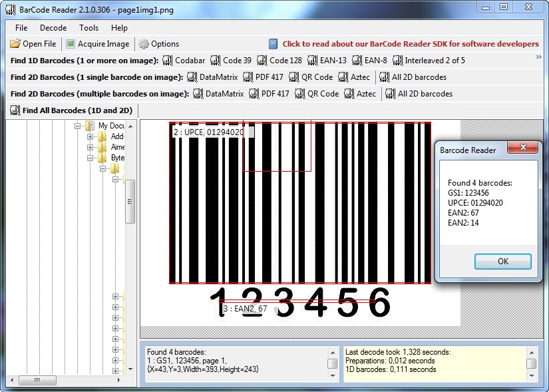Find Code 39 barcodes
Screen dimensions: 549x392
[231, 61]
